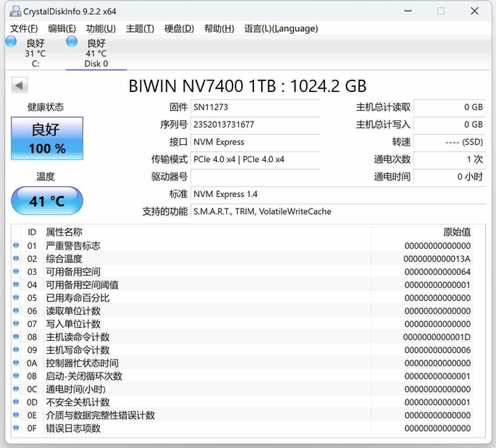Screen dimensions: 496x448
Task: Click the 原始值 column header
Action: tap(457, 232)
